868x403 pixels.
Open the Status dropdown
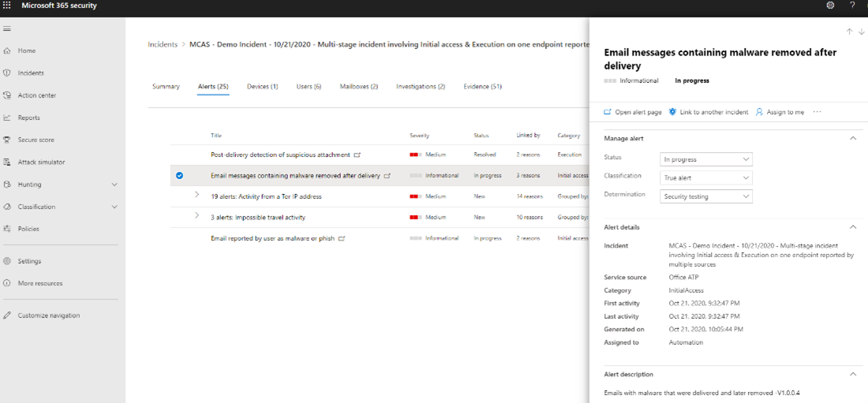(x=706, y=159)
